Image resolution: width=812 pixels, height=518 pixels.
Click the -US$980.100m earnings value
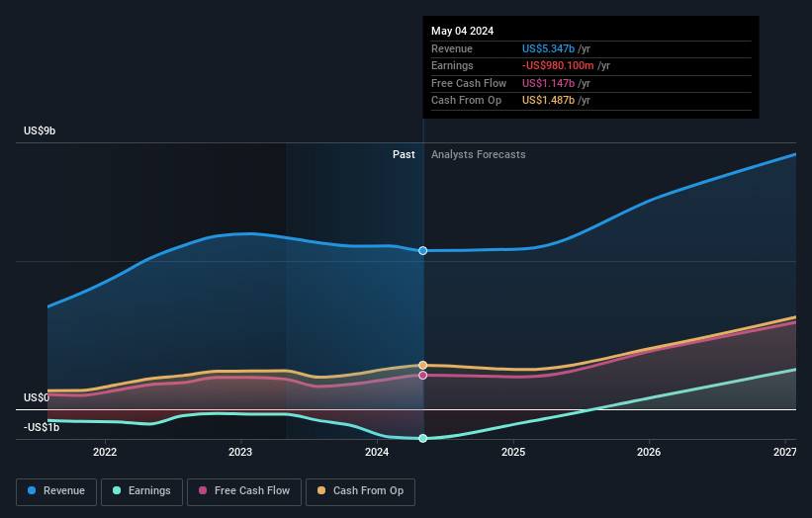[558, 65]
